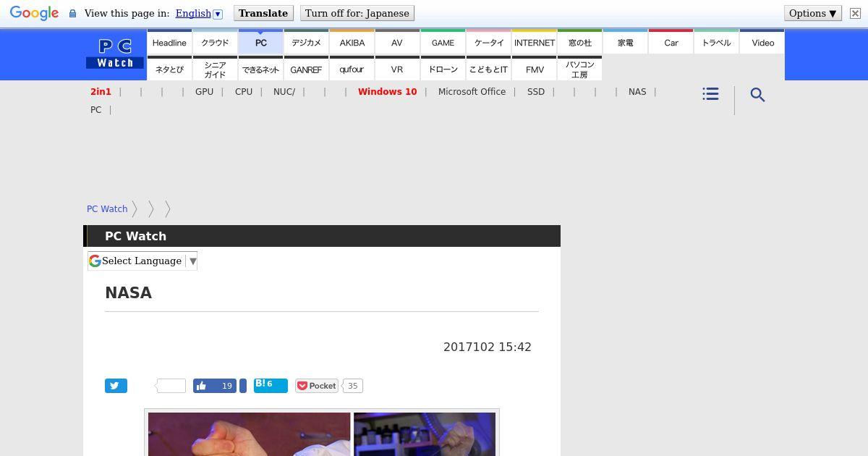
Task: Open the FMV tab
Action: click(x=534, y=69)
